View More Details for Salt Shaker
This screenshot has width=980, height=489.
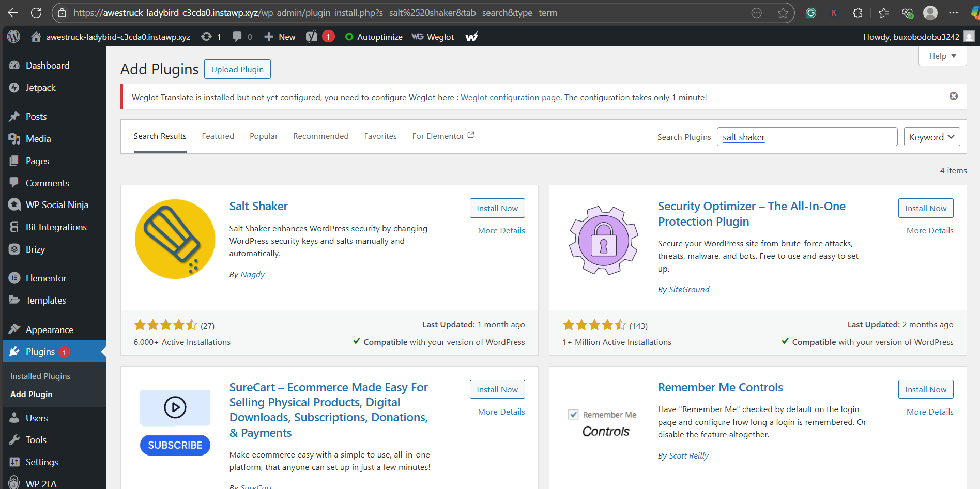pos(501,231)
